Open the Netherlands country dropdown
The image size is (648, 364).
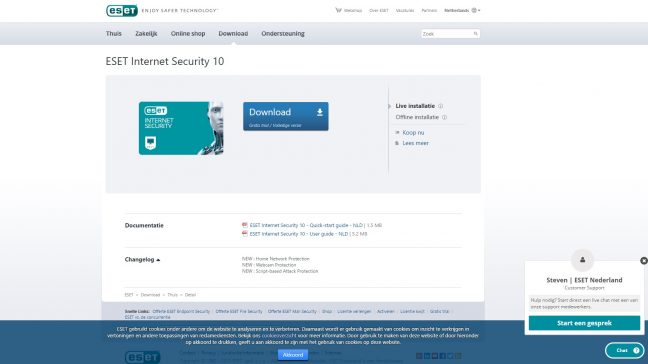click(462, 10)
